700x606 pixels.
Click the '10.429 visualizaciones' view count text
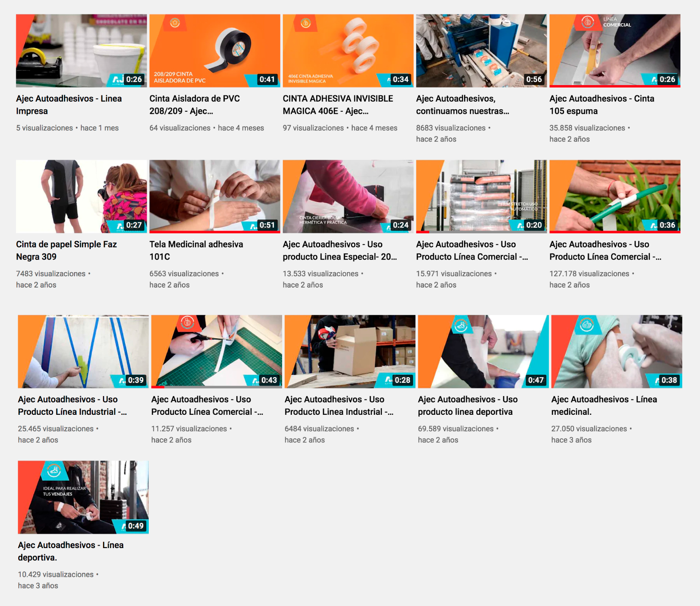point(56,575)
